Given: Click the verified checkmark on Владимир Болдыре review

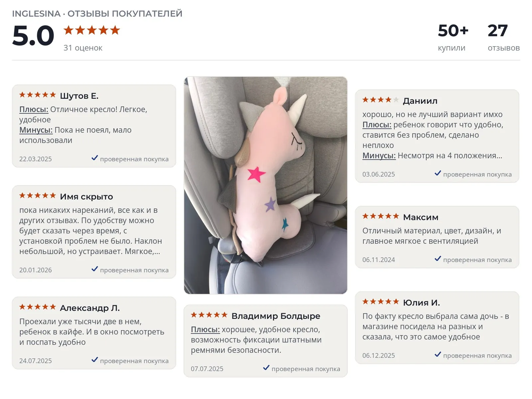Looking at the screenshot, I should (x=266, y=368).
